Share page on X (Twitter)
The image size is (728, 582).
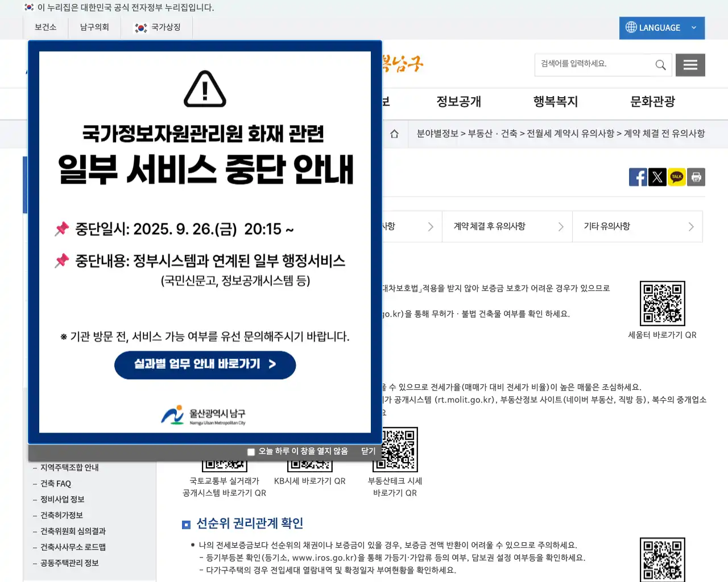click(657, 177)
